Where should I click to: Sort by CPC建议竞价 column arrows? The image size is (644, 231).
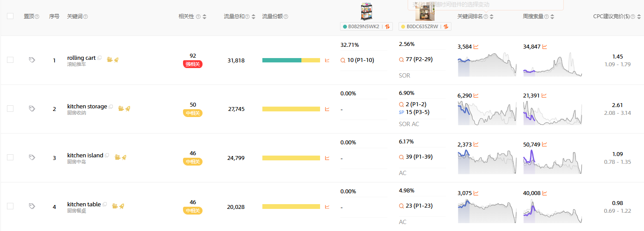pos(639,17)
